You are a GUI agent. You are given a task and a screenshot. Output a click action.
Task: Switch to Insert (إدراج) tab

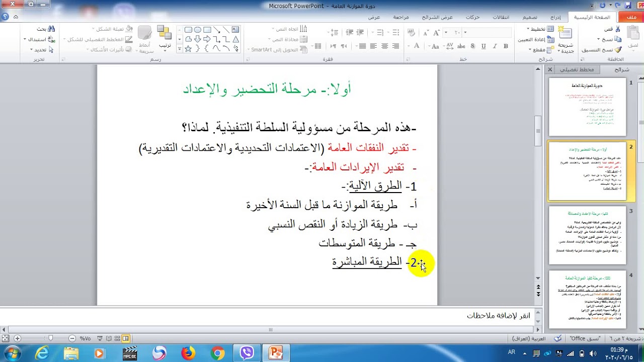(555, 17)
